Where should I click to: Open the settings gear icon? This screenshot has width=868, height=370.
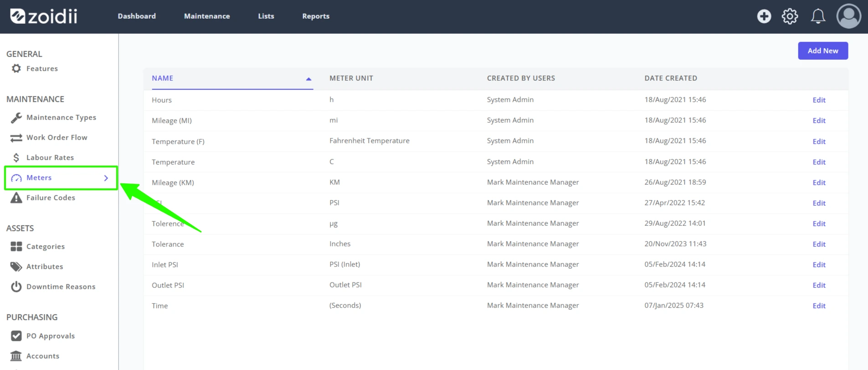[x=790, y=16]
